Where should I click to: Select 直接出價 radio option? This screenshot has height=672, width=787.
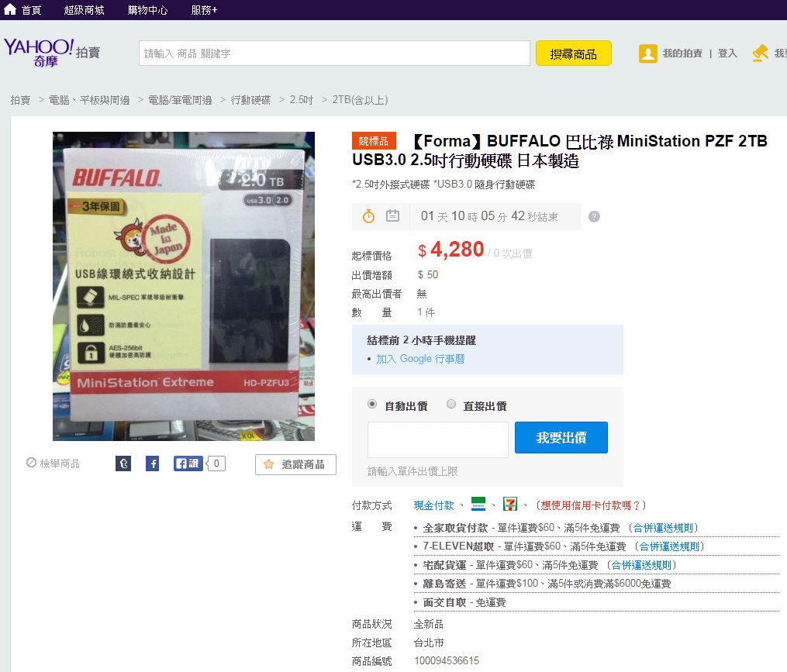tap(451, 404)
